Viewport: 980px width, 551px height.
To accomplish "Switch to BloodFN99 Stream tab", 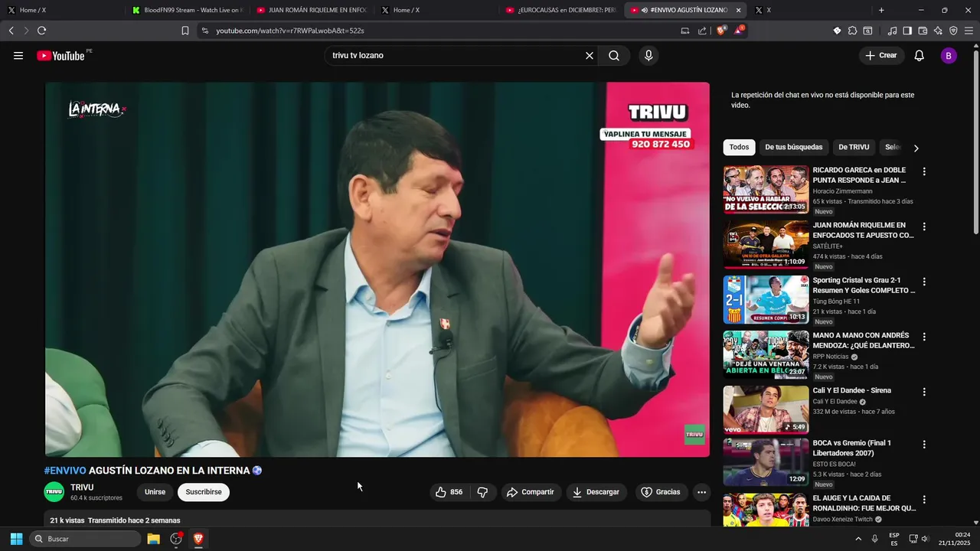I will click(x=187, y=10).
